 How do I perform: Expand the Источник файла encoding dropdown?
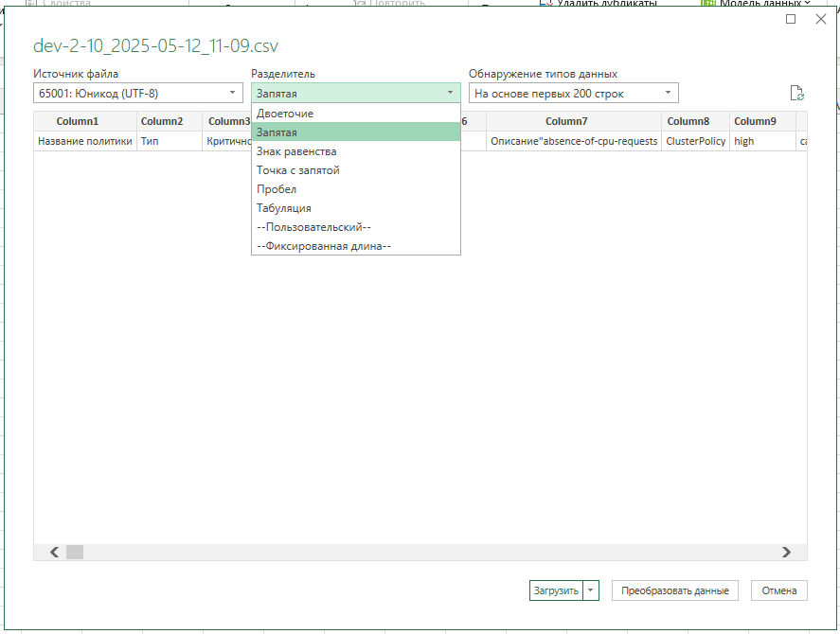coord(233,93)
